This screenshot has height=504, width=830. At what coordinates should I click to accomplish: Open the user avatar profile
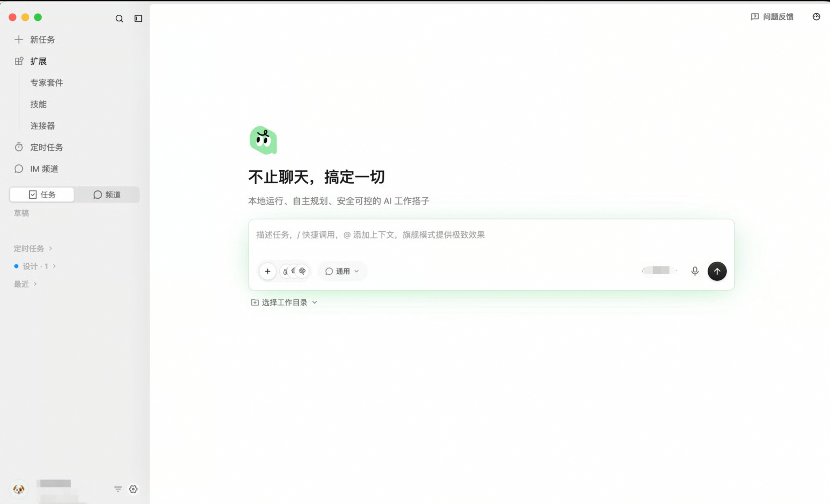19,489
